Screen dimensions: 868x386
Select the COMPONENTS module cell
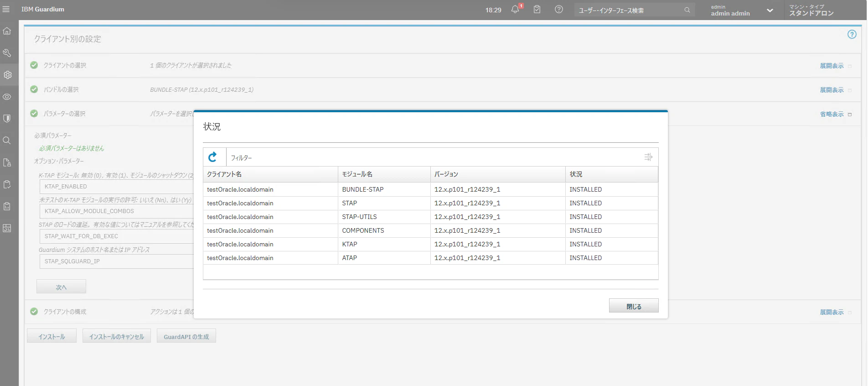click(384, 230)
